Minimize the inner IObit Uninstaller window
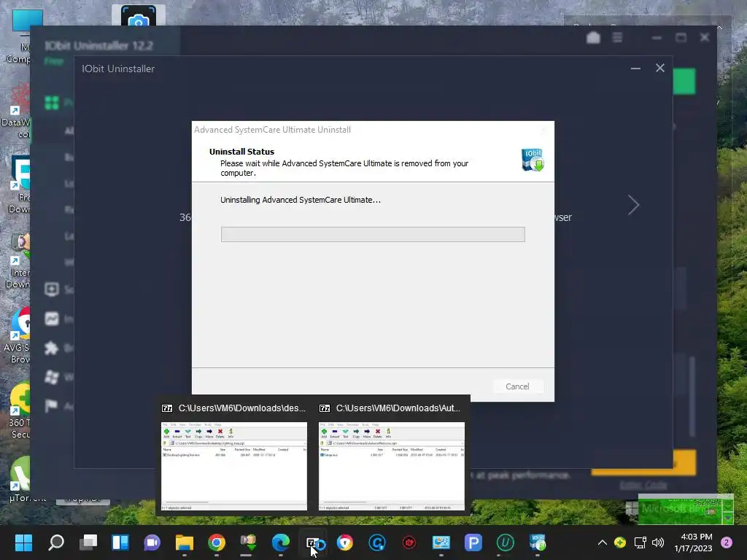The image size is (747, 560). [635, 68]
